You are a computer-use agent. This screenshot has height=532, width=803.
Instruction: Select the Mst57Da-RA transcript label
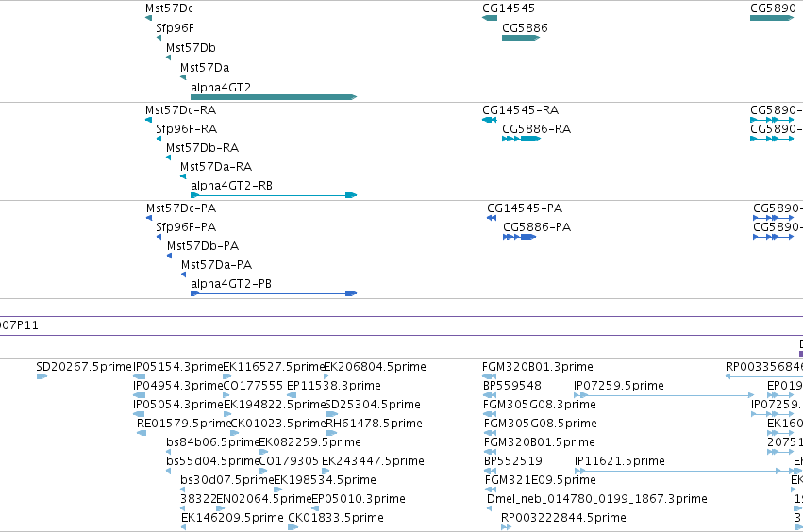coord(215,167)
